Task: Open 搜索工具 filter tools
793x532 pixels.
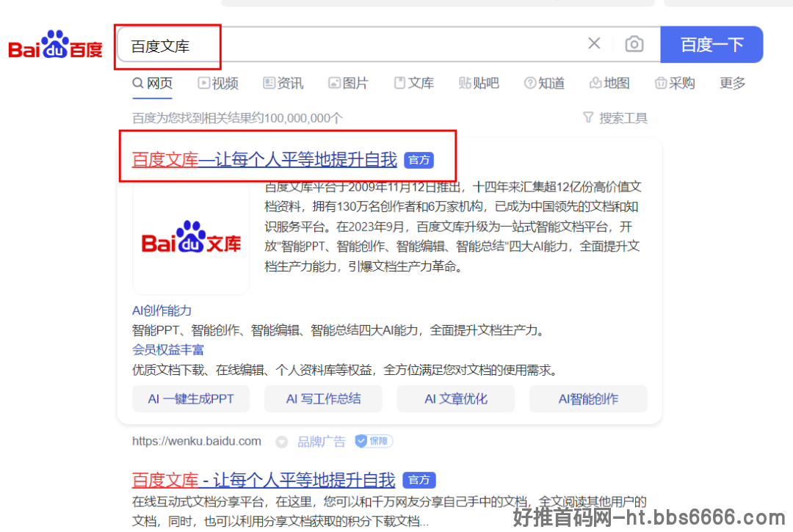Action: 615,118
